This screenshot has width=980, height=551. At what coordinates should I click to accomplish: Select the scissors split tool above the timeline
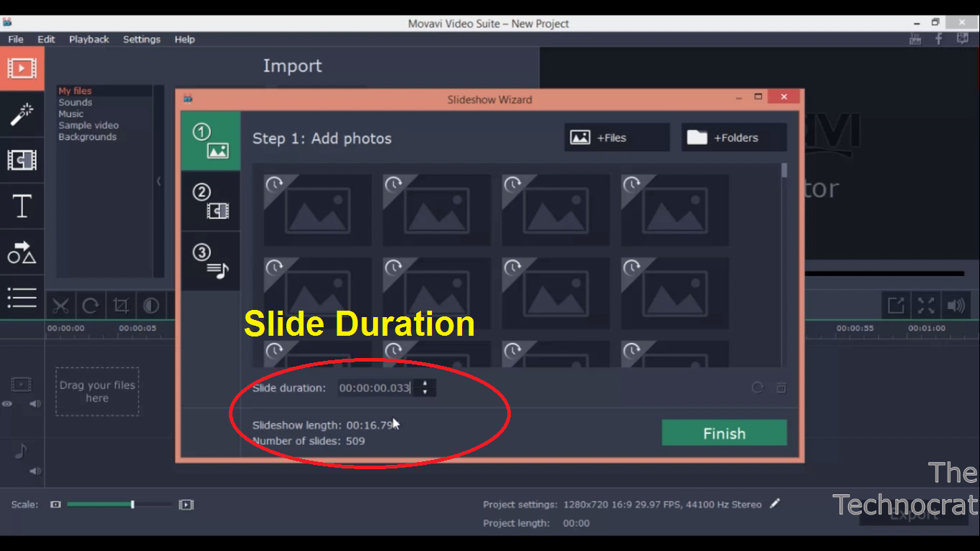point(60,305)
